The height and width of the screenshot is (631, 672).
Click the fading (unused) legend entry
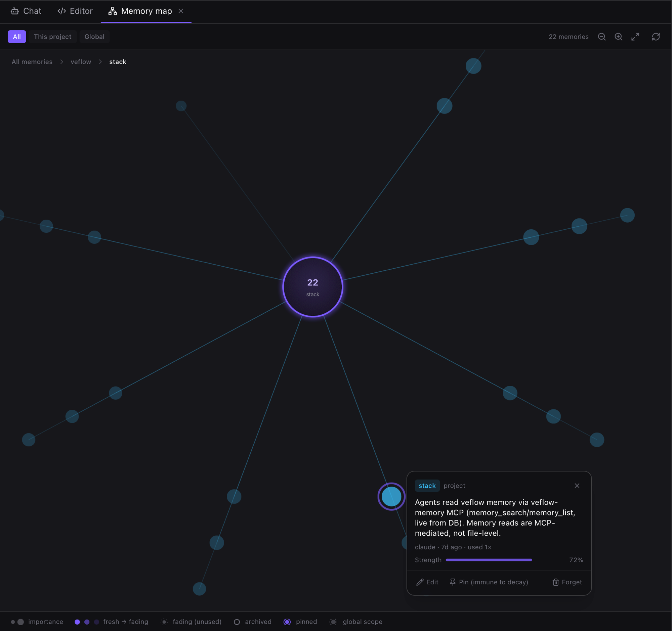(191, 622)
